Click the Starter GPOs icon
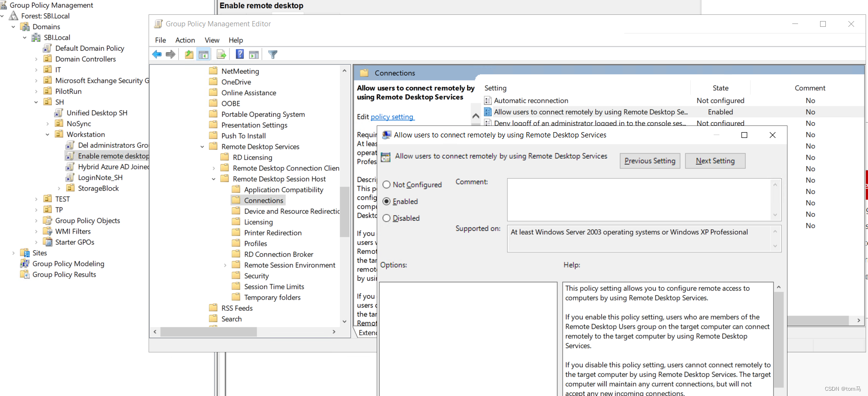Viewport: 868px width, 396px height. click(47, 242)
